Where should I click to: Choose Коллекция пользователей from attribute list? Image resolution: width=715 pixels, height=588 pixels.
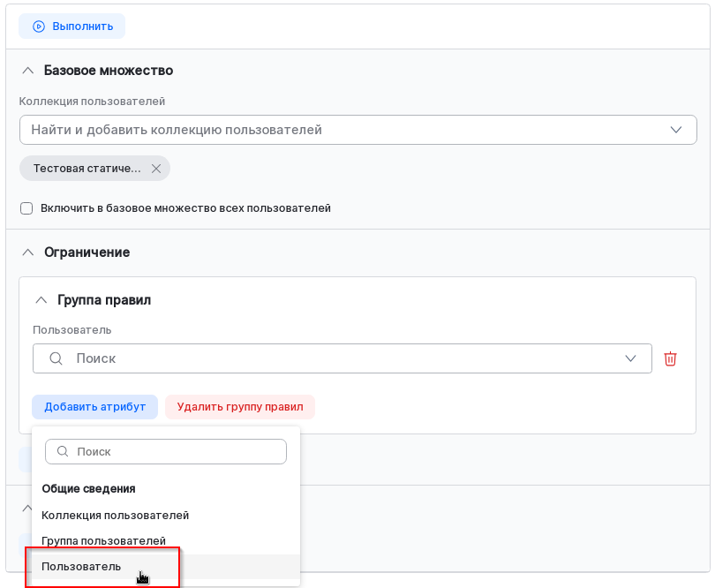116,515
